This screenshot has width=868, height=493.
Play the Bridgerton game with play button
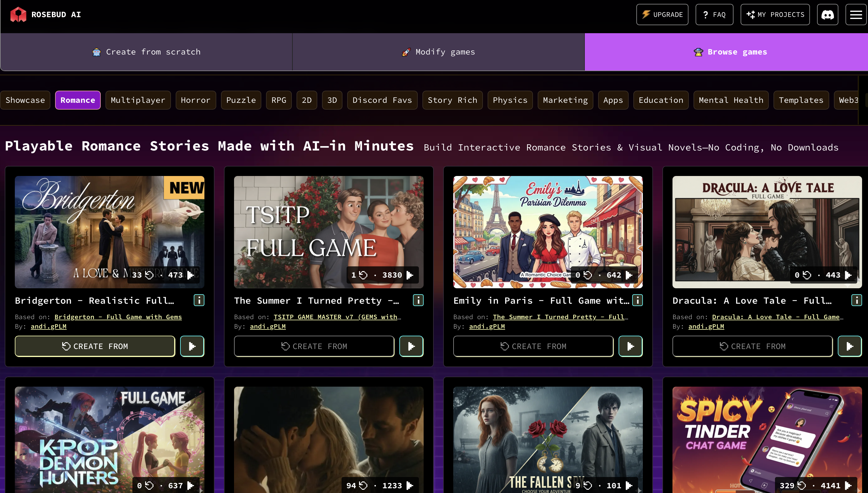coord(192,346)
